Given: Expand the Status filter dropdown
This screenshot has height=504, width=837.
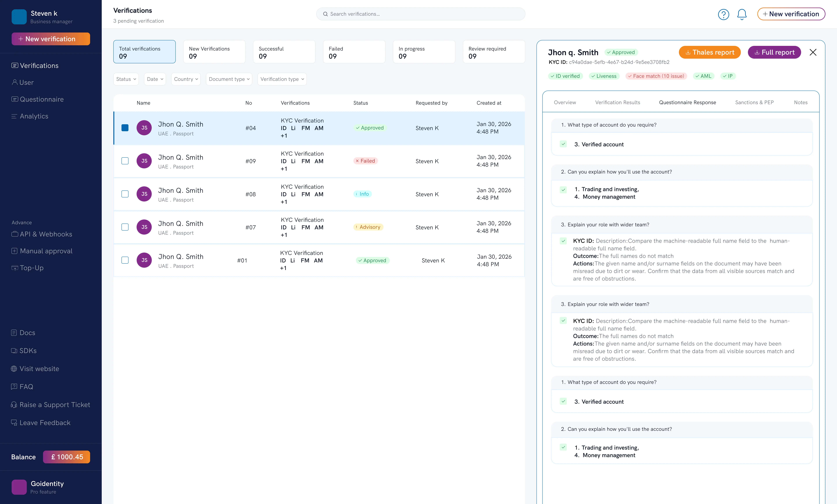Looking at the screenshot, I should (126, 79).
